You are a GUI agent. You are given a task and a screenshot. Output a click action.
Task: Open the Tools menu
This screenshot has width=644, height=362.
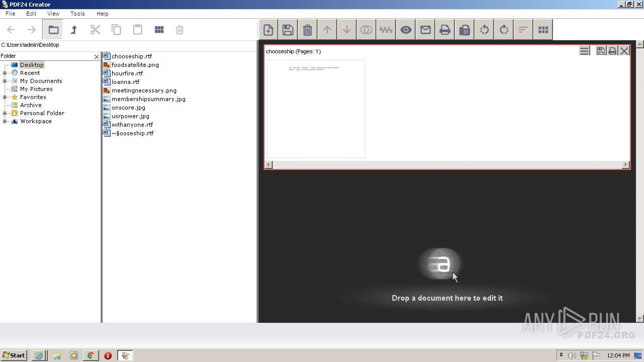[x=77, y=14]
